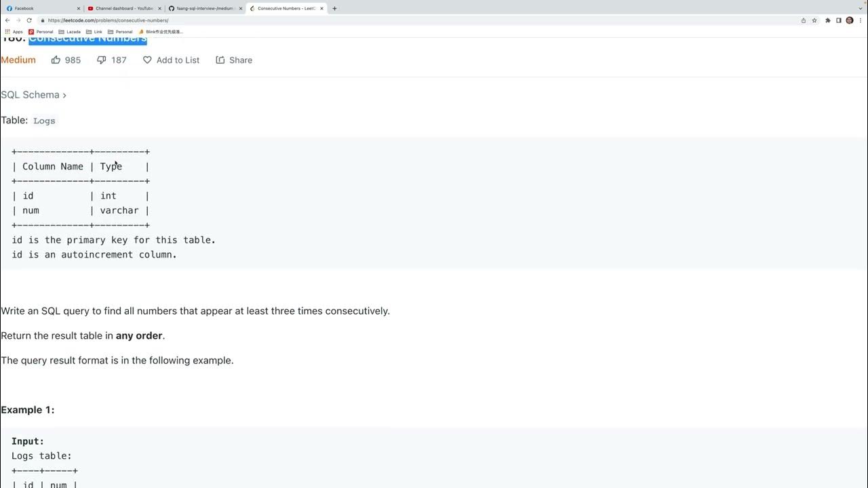This screenshot has width=868, height=488.
Task: Click the address bar URL field
Action: coord(420,20)
